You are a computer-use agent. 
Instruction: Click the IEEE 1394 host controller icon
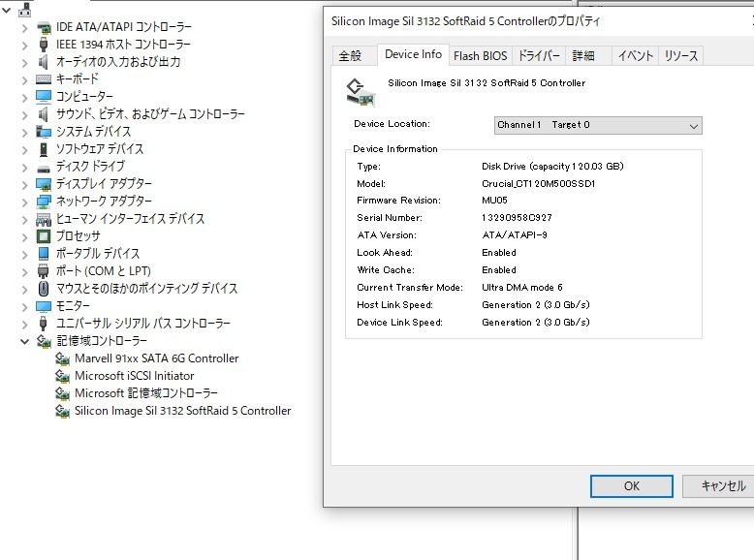click(44, 45)
